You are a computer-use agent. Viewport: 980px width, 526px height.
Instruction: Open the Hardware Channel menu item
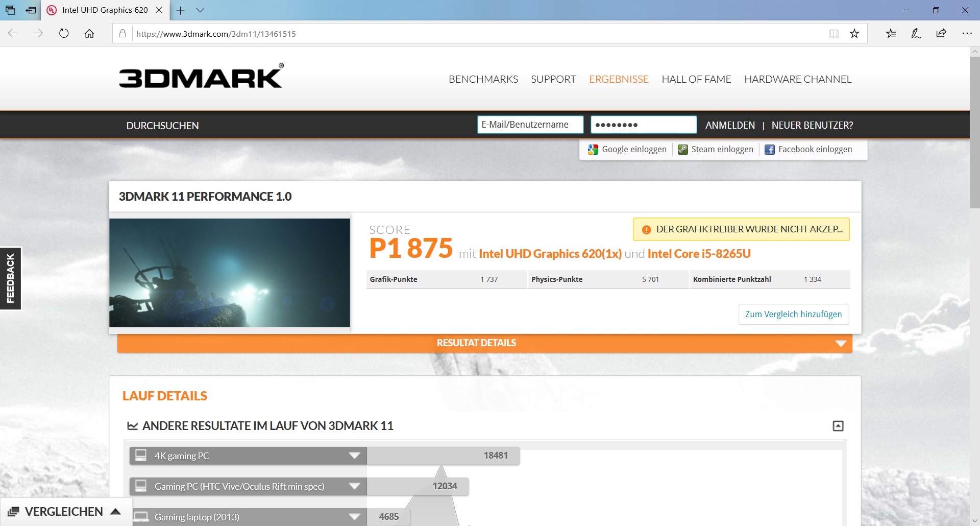798,79
